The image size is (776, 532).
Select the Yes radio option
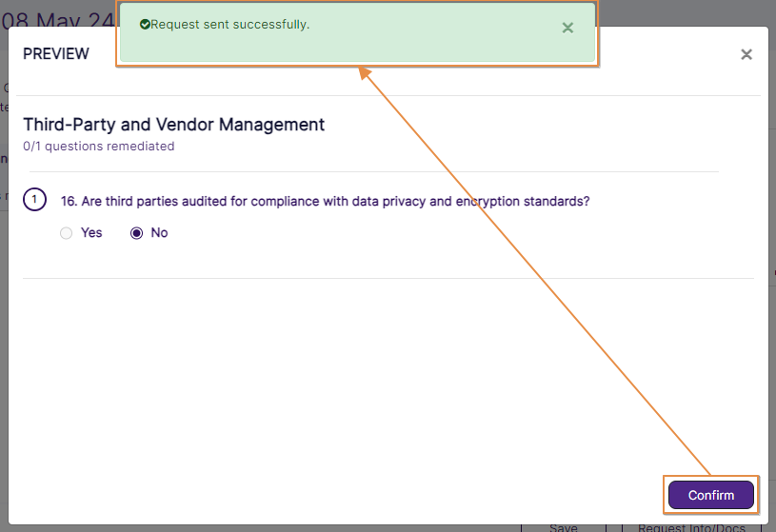tap(67, 233)
